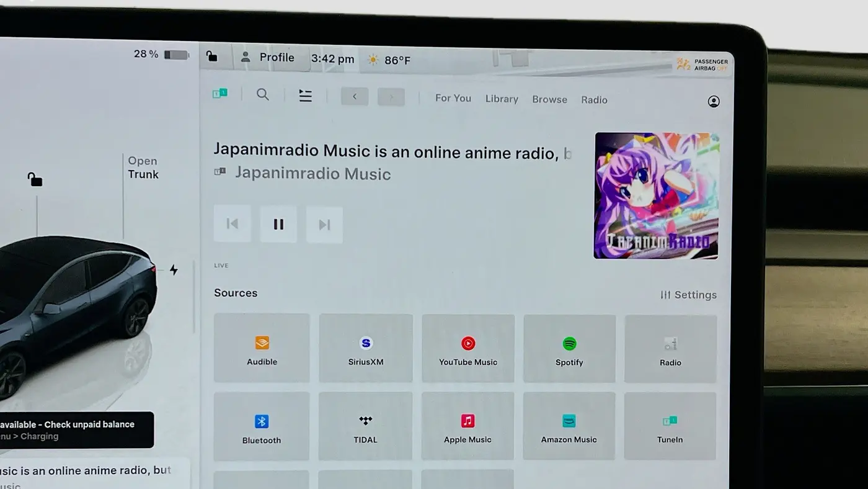
Task: Open the driver Profile menu
Action: (x=268, y=57)
